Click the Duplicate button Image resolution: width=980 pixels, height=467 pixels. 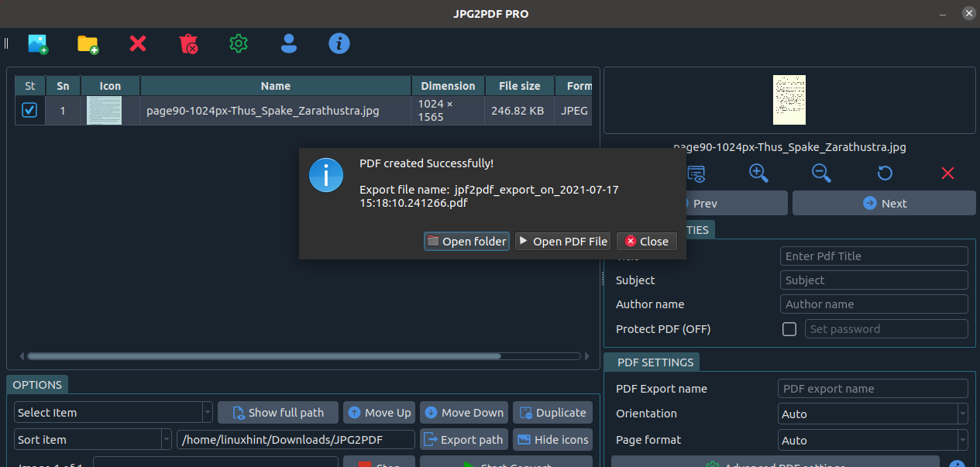[x=552, y=412]
